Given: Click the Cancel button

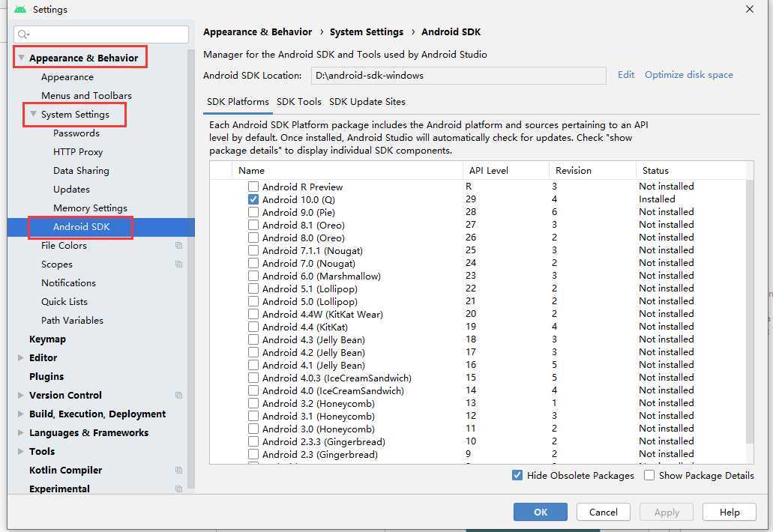Looking at the screenshot, I should coord(604,512).
